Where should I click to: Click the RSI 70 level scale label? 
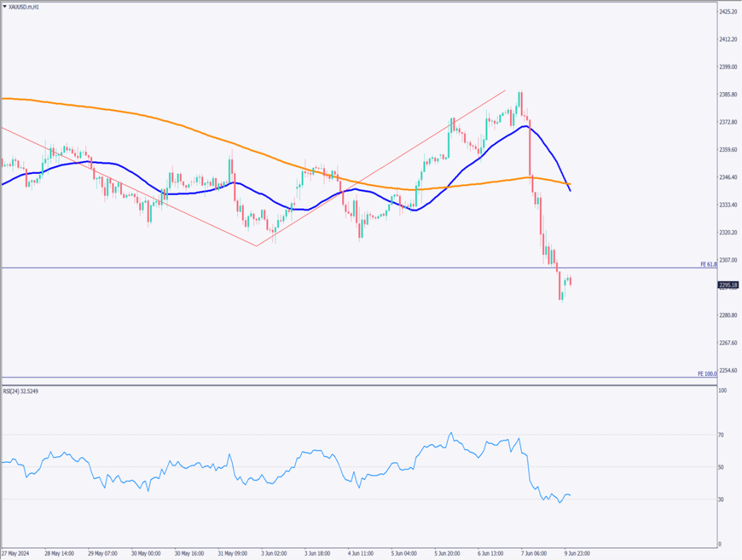(722, 435)
